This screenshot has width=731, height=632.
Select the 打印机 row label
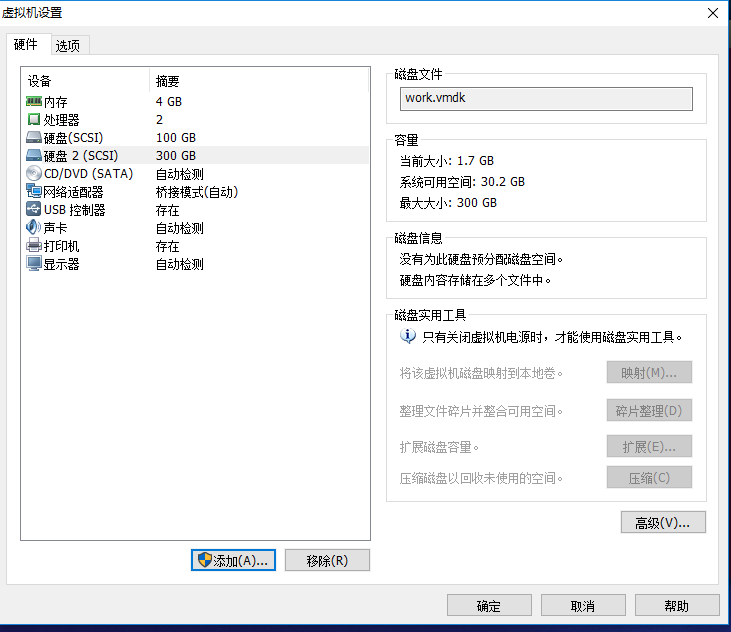tap(62, 246)
